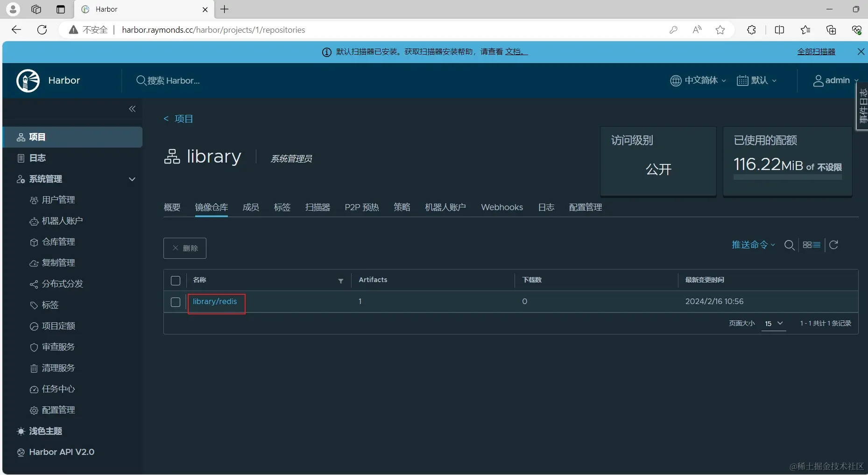This screenshot has height=475, width=868.
Task: Click the Harbor search input field
Action: click(x=174, y=81)
